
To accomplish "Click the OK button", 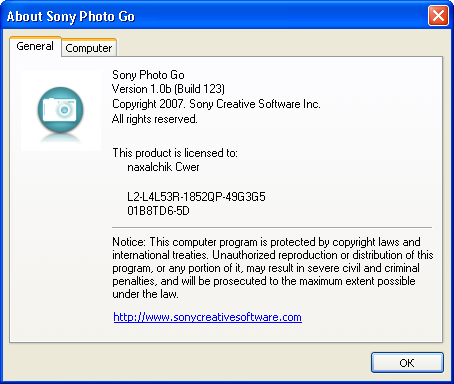I will pyautogui.click(x=407, y=363).
